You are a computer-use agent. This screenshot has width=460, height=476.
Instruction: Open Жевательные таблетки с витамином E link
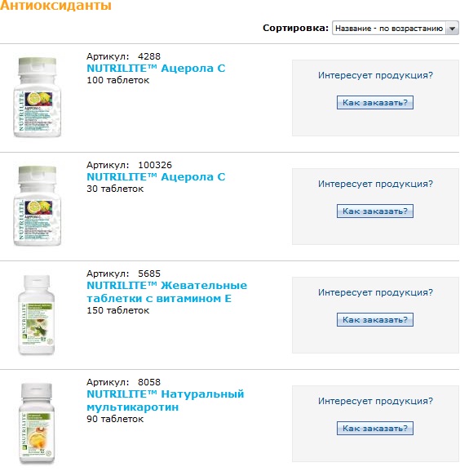166,292
